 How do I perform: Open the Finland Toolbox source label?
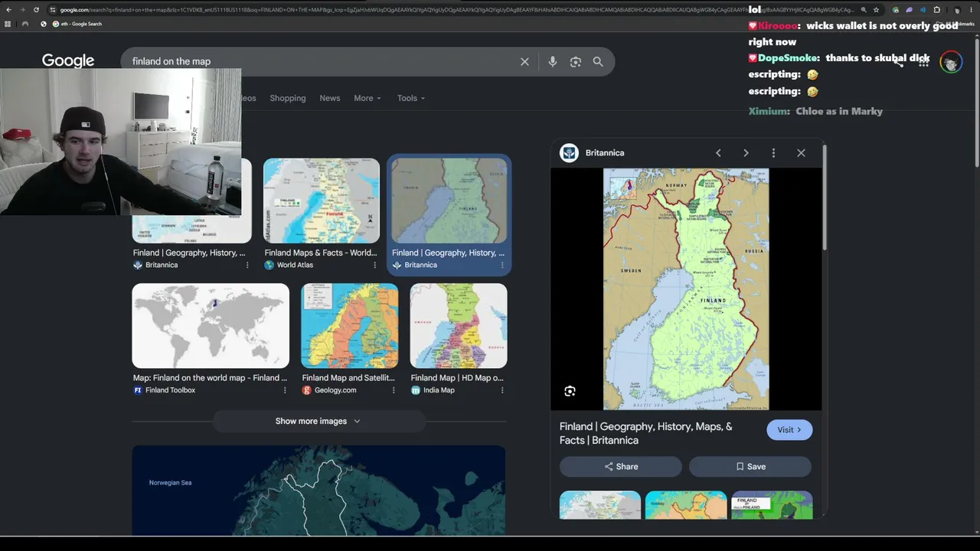(165, 390)
